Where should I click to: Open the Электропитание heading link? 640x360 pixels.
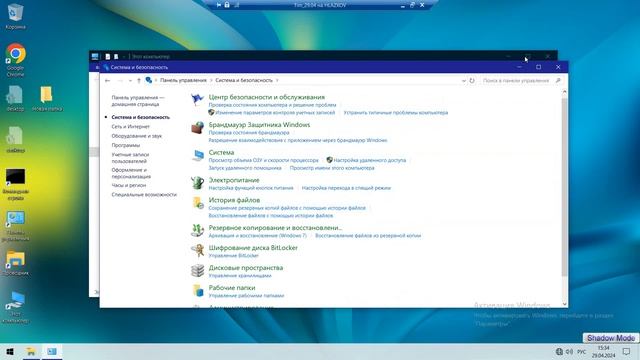click(x=234, y=180)
